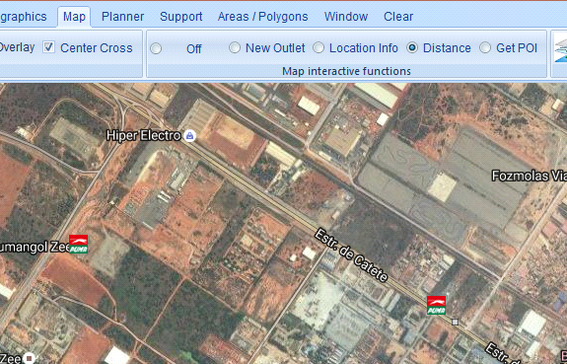Viewport: 567px width, 364px height.
Task: Click the small square marker beside lower Puma station
Action: [455, 322]
